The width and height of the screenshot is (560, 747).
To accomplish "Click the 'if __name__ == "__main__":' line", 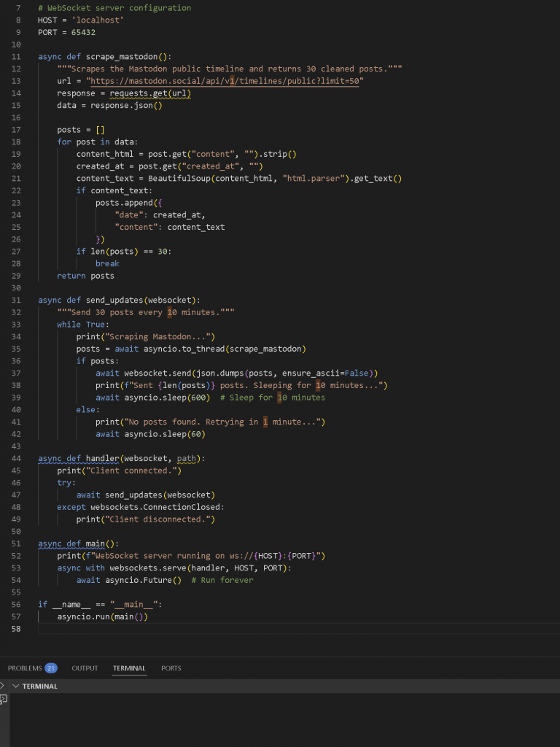I will 100,604.
